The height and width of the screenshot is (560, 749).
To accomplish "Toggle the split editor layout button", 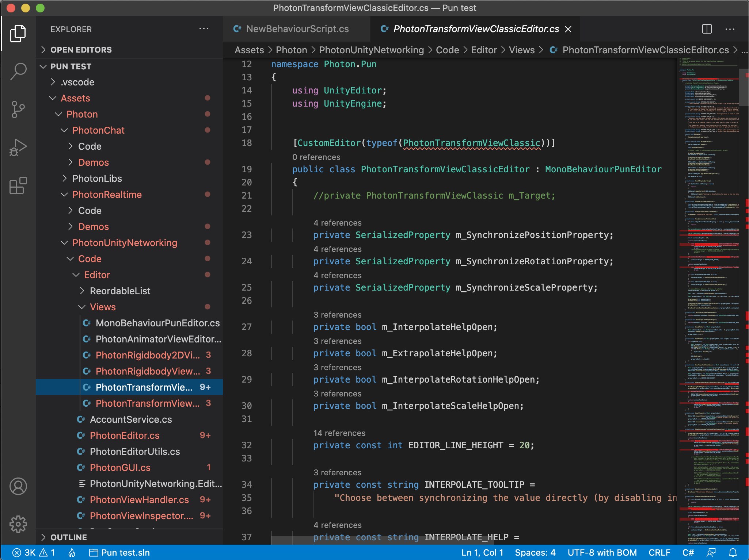I will click(x=708, y=29).
